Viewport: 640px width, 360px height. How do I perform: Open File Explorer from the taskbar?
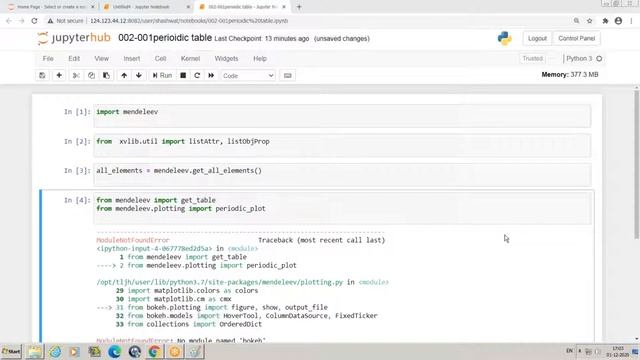[35, 351]
